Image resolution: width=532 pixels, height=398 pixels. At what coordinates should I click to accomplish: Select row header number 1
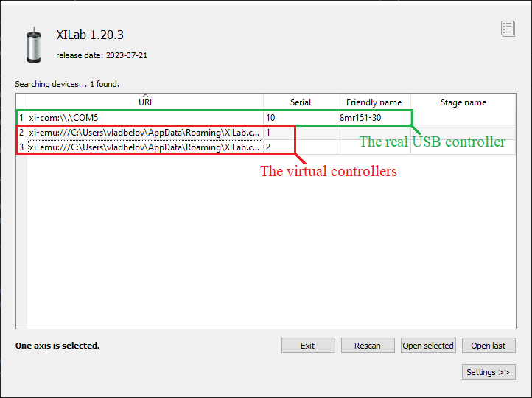pos(21,118)
